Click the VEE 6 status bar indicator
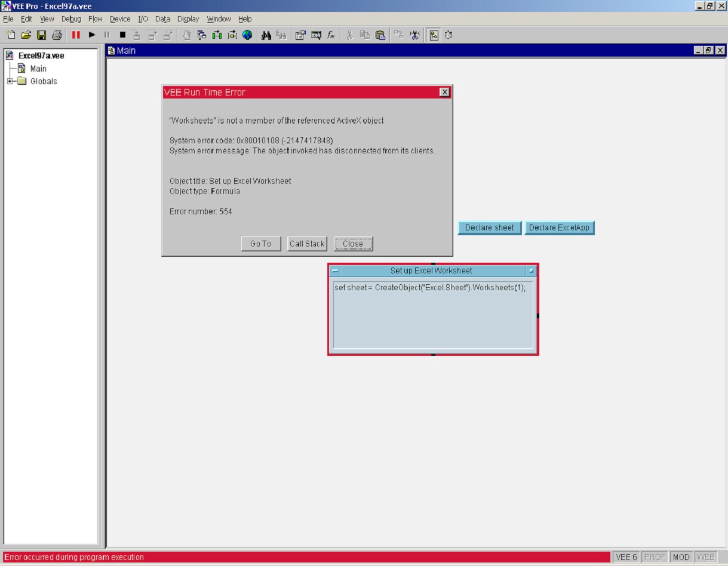 (x=626, y=557)
